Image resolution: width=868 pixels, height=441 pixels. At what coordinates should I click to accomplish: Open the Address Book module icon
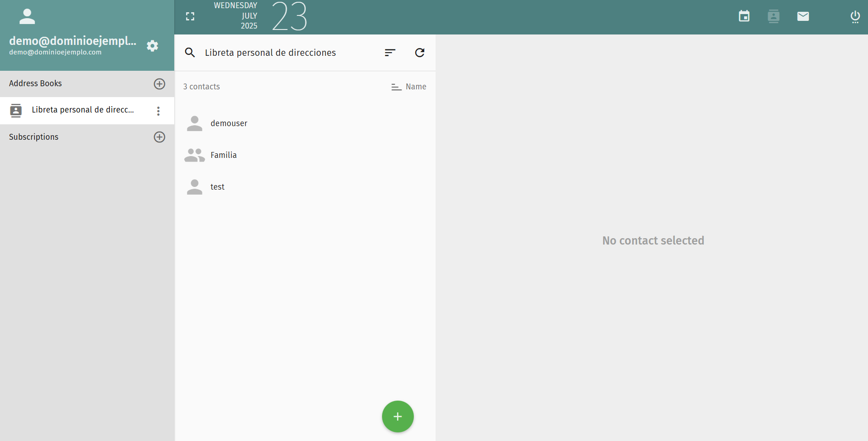click(x=774, y=16)
